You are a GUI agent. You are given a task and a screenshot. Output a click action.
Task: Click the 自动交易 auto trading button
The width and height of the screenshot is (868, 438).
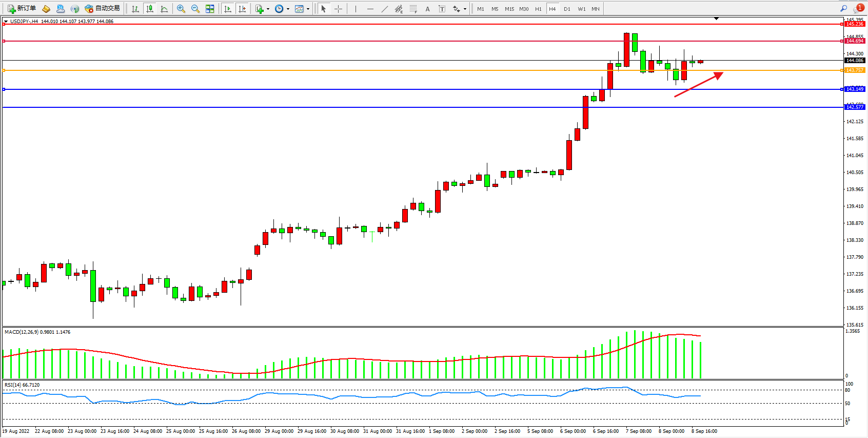103,9
